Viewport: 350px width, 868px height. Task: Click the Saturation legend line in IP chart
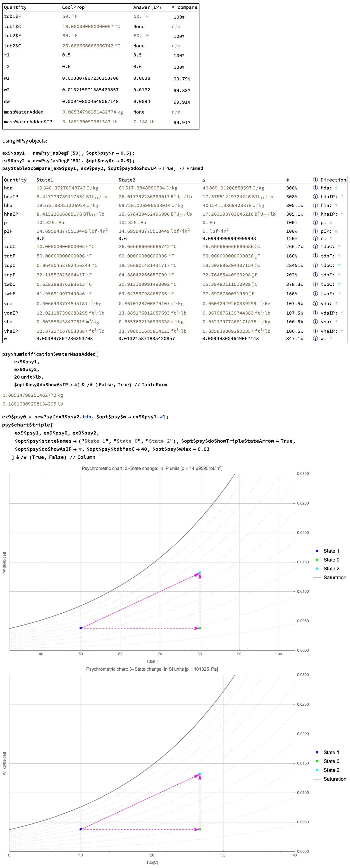point(317,578)
